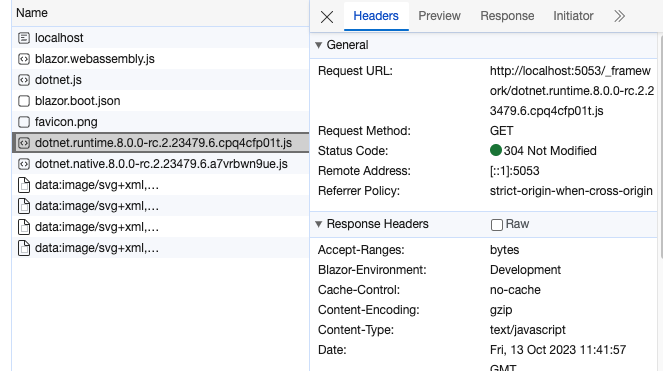Select the dotnet.js request
The height and width of the screenshot is (371, 663).
(161, 80)
